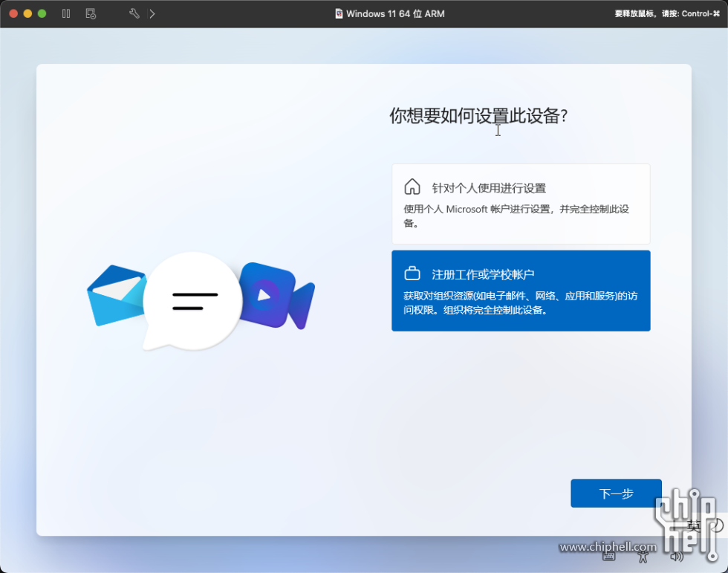The width and height of the screenshot is (728, 573).
Task: Pause the virtual machine from the toolbar
Action: [66, 13]
